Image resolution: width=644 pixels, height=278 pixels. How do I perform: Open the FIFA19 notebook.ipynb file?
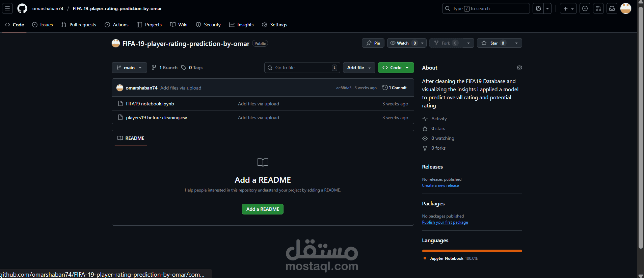tap(150, 104)
